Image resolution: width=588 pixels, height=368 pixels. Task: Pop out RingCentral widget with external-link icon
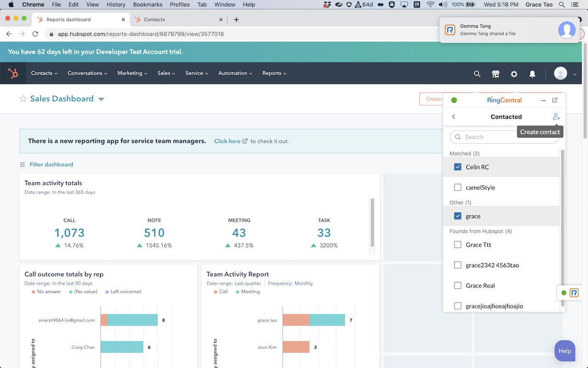555,99
